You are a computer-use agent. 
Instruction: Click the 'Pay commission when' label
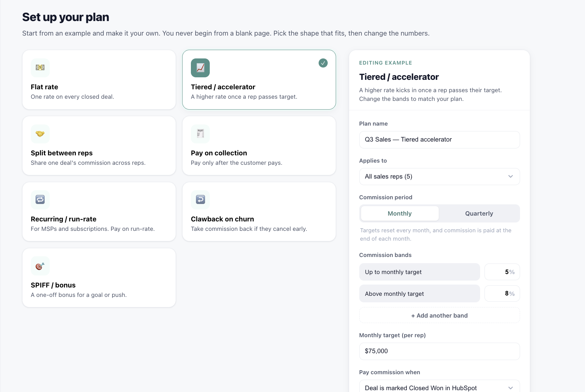point(389,372)
